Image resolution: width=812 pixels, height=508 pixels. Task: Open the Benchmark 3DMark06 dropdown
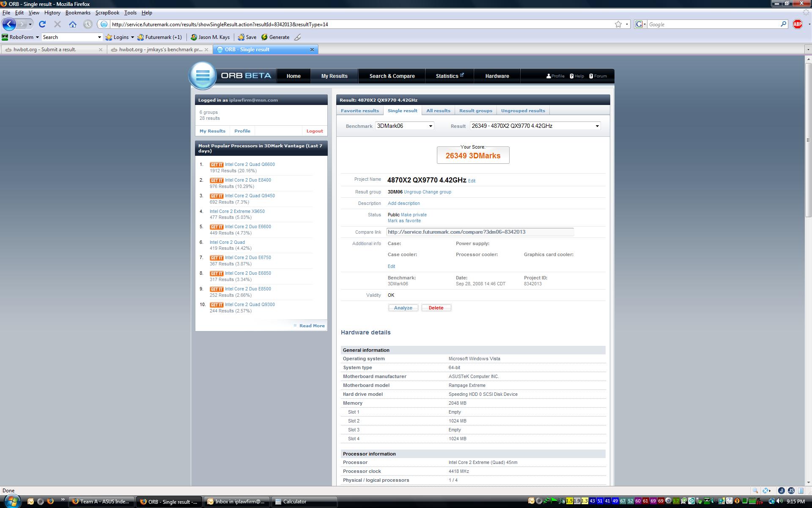tap(405, 126)
